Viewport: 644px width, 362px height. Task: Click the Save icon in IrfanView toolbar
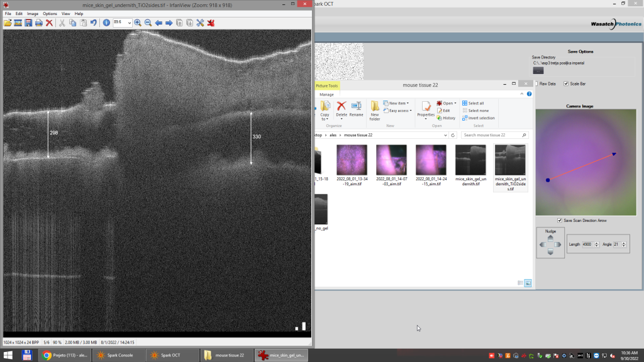pos(28,23)
